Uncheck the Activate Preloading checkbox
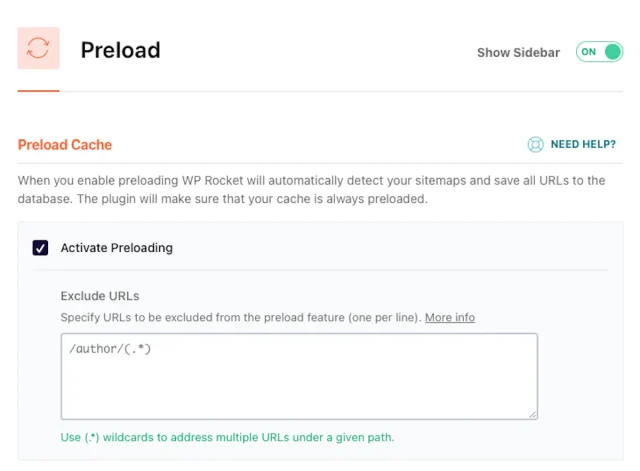The height and width of the screenshot is (471, 640). [x=41, y=248]
